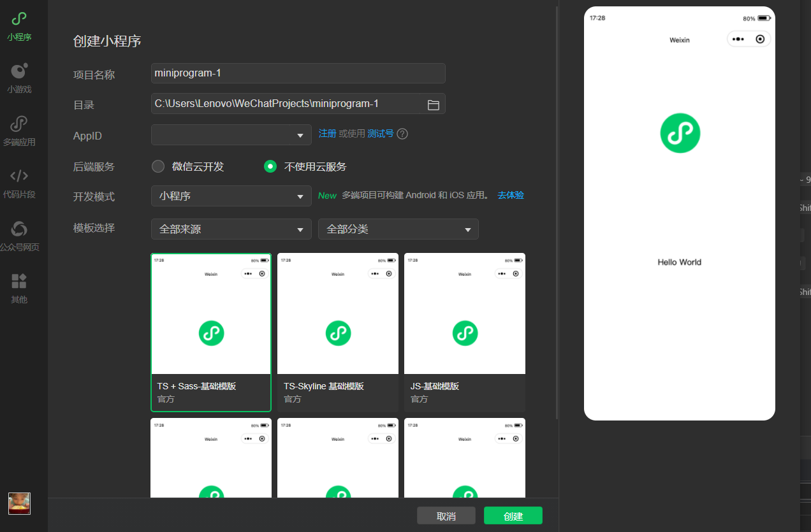Open the 小游戏 sidebar section

19,78
